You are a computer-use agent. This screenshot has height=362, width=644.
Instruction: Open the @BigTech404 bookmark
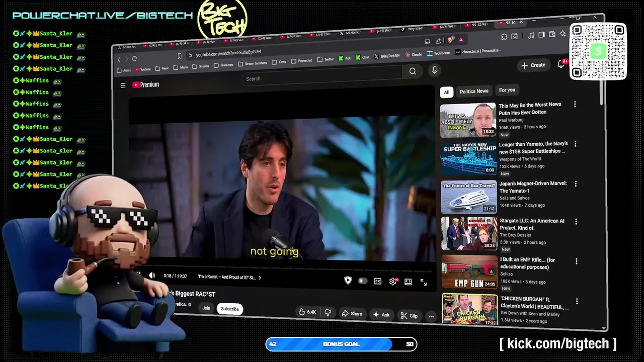click(x=387, y=56)
